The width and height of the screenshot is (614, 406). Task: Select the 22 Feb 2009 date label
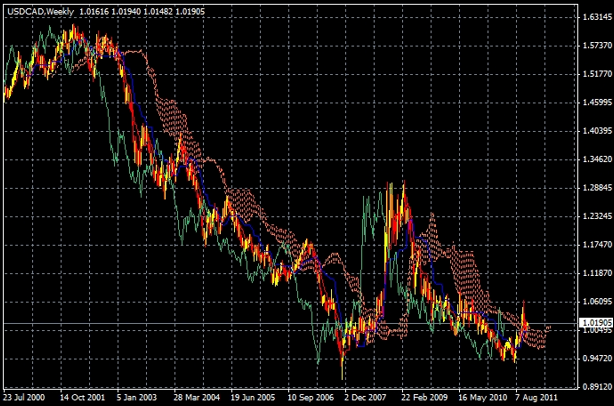tap(427, 397)
